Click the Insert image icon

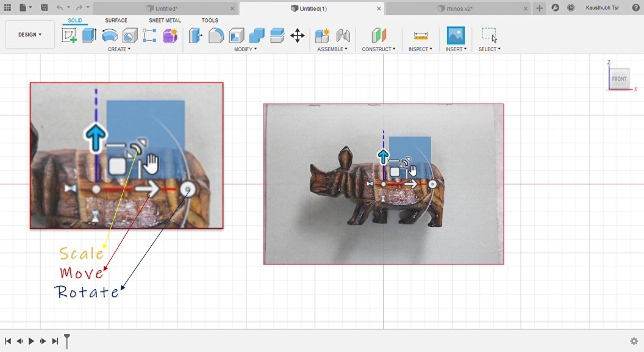click(x=456, y=35)
